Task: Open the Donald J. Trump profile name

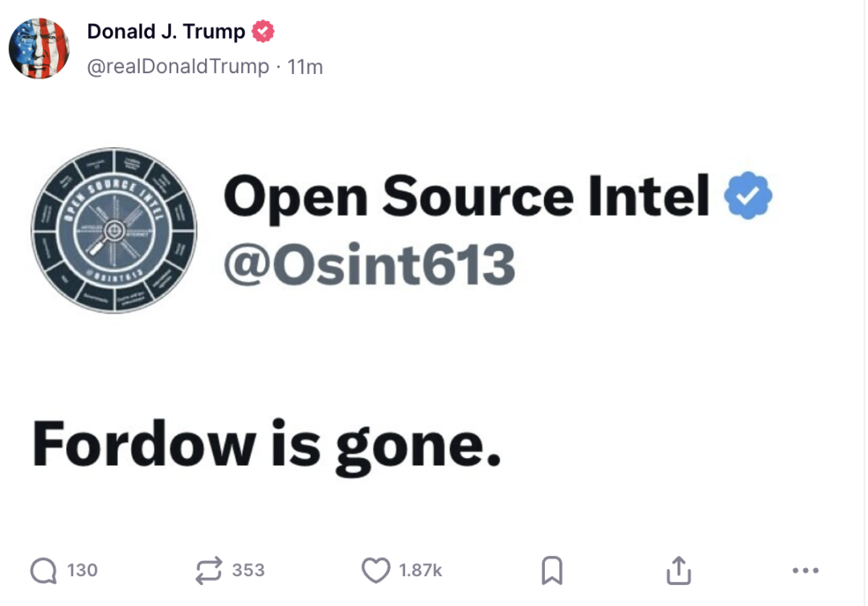Action: click(x=166, y=31)
